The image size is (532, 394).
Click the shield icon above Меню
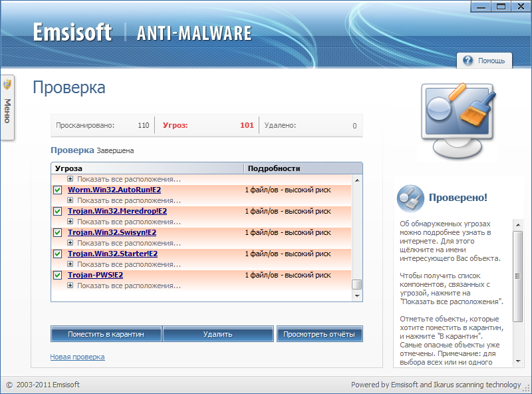pyautogui.click(x=7, y=84)
